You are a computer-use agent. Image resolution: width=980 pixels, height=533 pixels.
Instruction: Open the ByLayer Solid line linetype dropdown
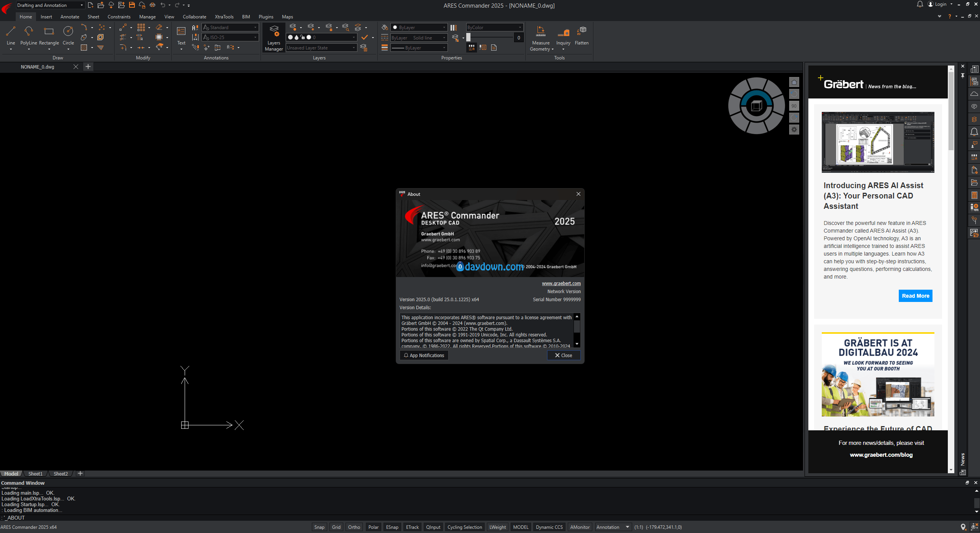point(419,38)
